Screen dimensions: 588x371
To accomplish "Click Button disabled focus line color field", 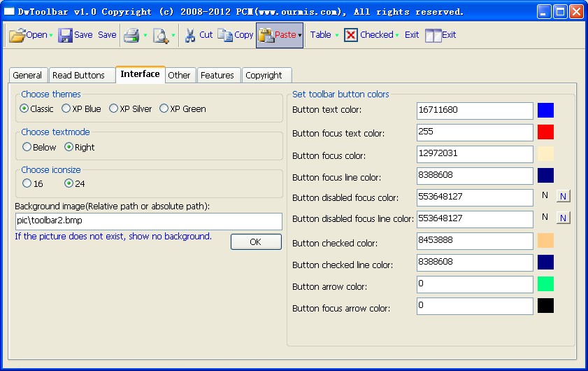I will [475, 219].
